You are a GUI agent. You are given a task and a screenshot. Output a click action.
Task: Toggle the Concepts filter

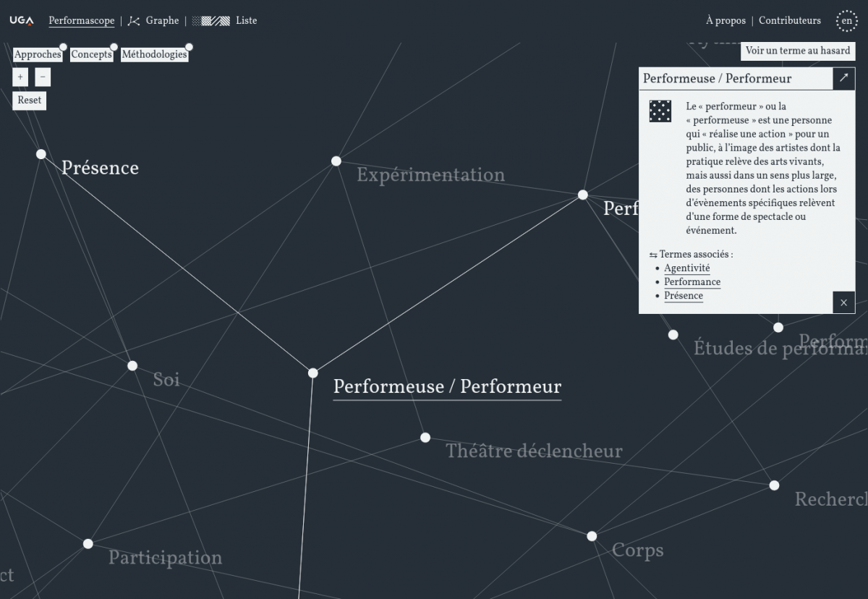point(91,55)
